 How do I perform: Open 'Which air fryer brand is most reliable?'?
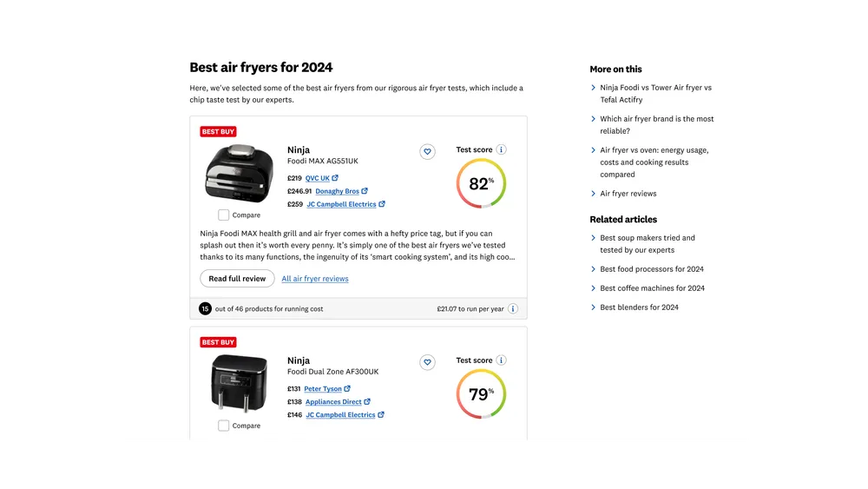point(656,125)
